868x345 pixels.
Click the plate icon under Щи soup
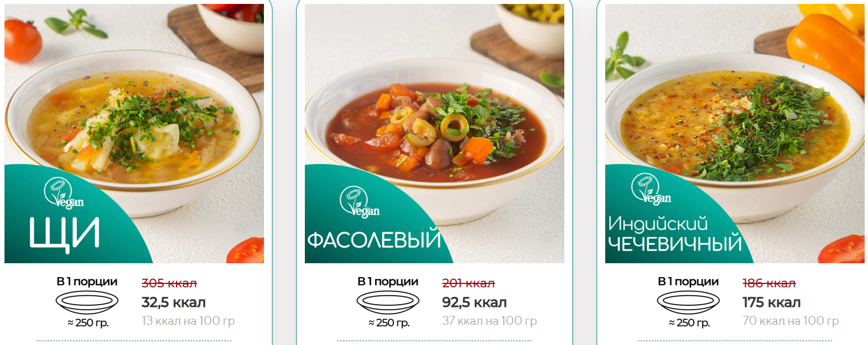click(87, 302)
